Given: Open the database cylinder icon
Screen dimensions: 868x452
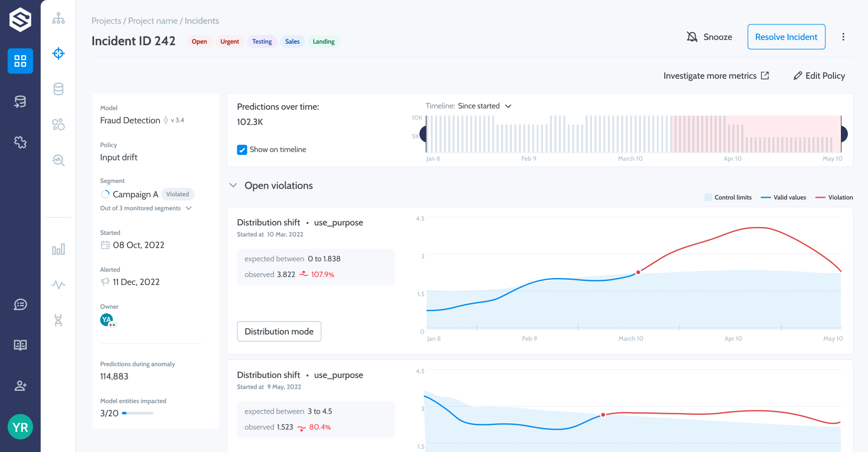Looking at the screenshot, I should 59,89.
